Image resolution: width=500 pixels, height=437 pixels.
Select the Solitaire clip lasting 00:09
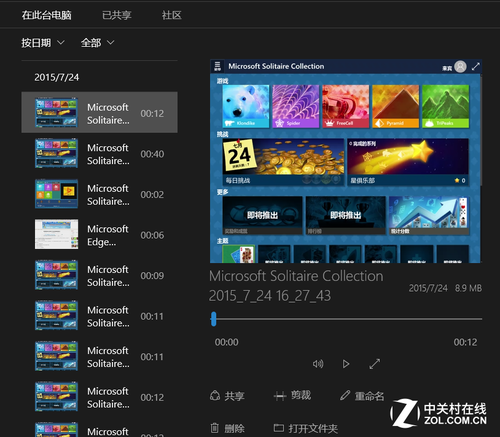coord(99,275)
